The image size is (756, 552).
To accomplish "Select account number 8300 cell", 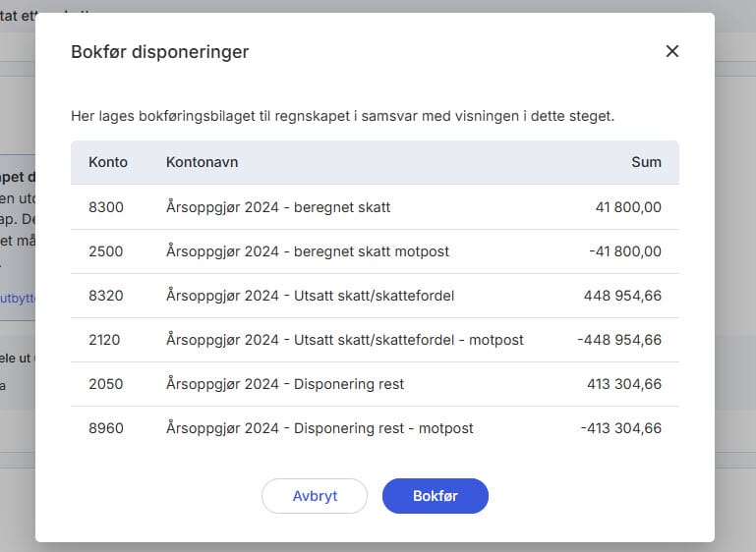I will point(106,207).
